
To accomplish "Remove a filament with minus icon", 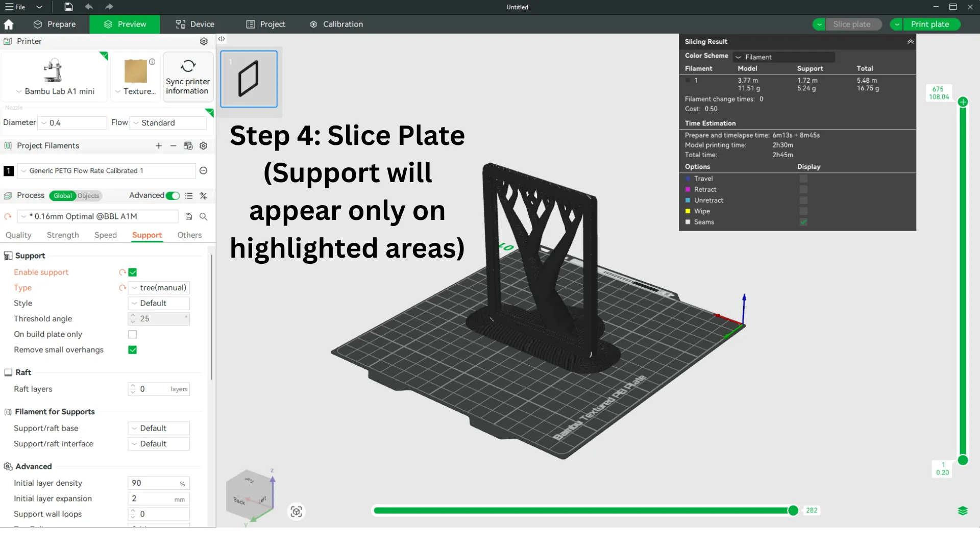I will pos(174,146).
